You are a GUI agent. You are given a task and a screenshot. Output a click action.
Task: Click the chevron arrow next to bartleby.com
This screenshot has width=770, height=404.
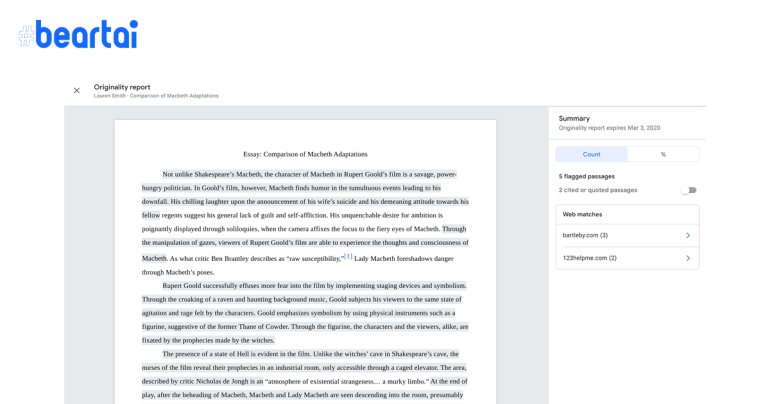click(687, 235)
